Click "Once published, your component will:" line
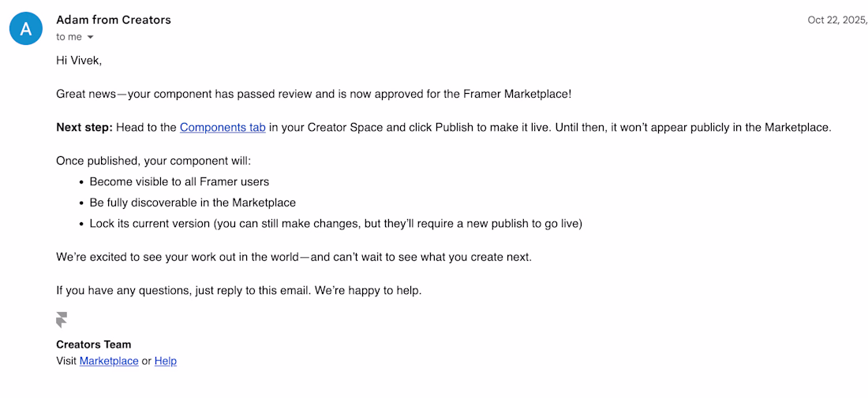 point(153,161)
